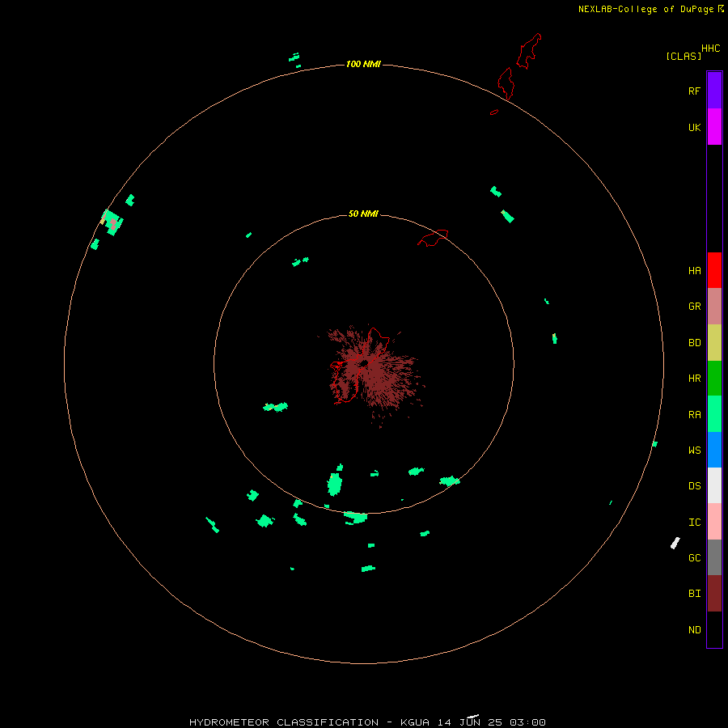The image size is (728, 728).
Task: Click the 50 NMI range ring label
Action: pyautogui.click(x=363, y=214)
